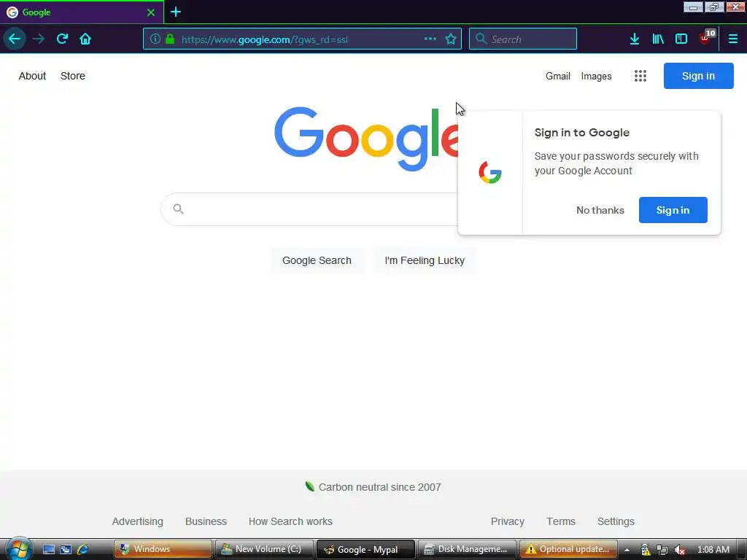
Task: Switch to Google - Mypal taskbar button
Action: tap(365, 549)
